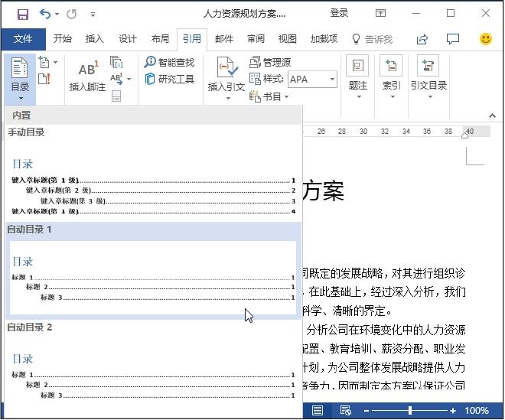Image resolution: width=505 pixels, height=420 pixels.
Task: Expand the 题注 (Caption) group dropdown
Action: click(x=357, y=97)
